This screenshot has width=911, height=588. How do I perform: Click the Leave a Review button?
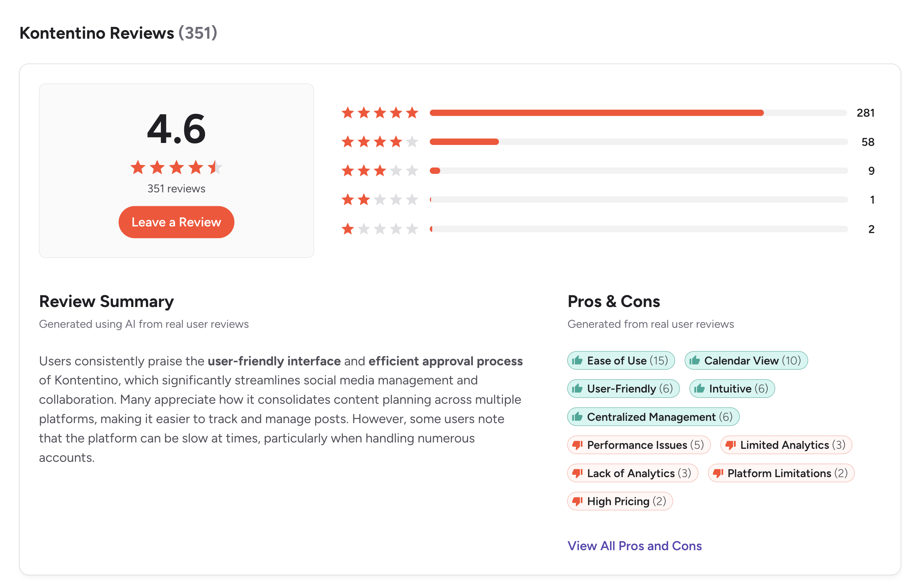coord(176,222)
